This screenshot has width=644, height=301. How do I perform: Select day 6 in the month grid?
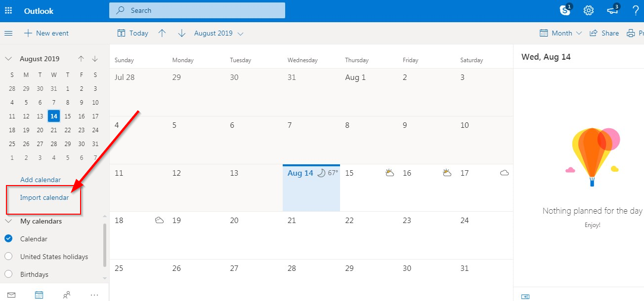(x=254, y=140)
